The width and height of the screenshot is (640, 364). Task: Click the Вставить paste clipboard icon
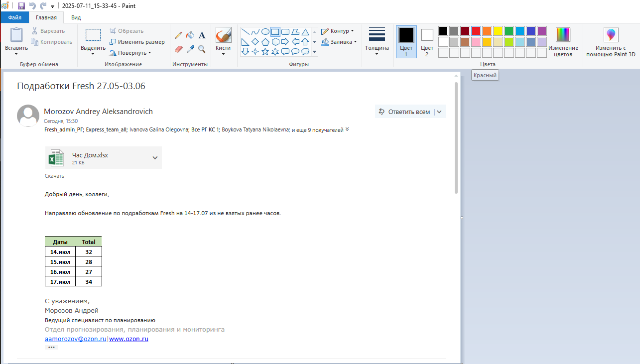point(16,35)
